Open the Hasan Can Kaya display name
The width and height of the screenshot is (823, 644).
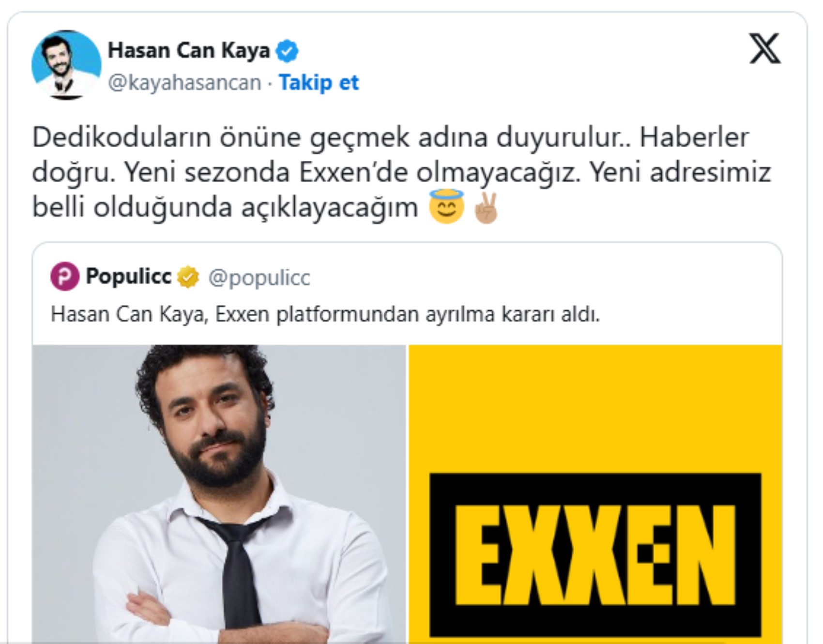pyautogui.click(x=189, y=50)
